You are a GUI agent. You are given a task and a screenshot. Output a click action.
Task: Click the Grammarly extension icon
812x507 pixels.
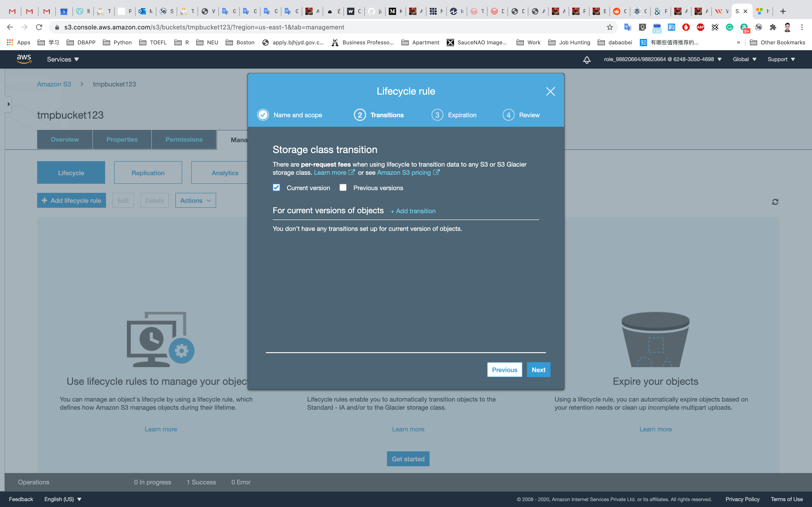coord(730,27)
